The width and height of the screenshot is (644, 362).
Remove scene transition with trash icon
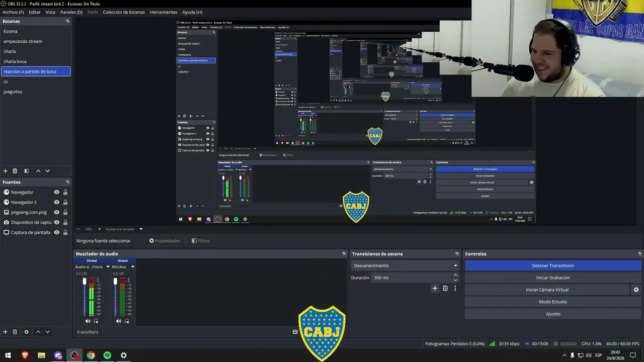pos(445,288)
